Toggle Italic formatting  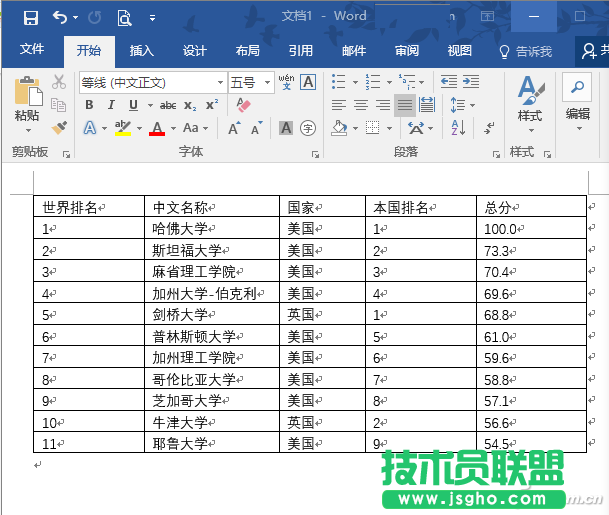click(x=111, y=105)
